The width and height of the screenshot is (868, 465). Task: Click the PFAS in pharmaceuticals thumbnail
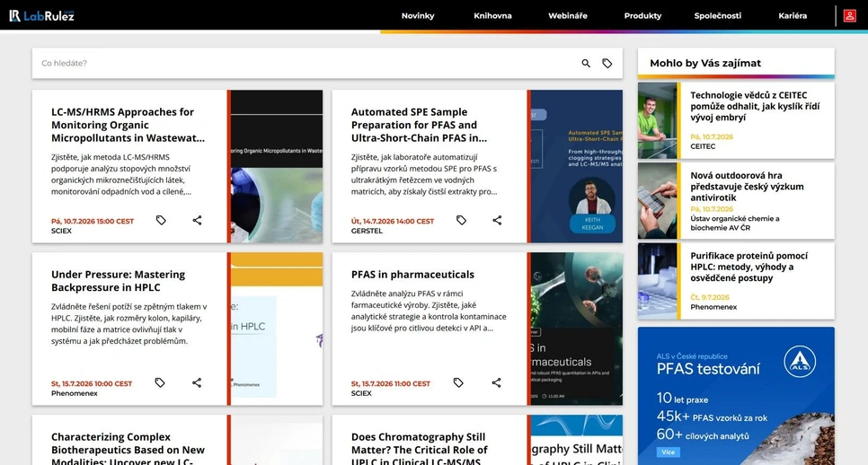577,329
